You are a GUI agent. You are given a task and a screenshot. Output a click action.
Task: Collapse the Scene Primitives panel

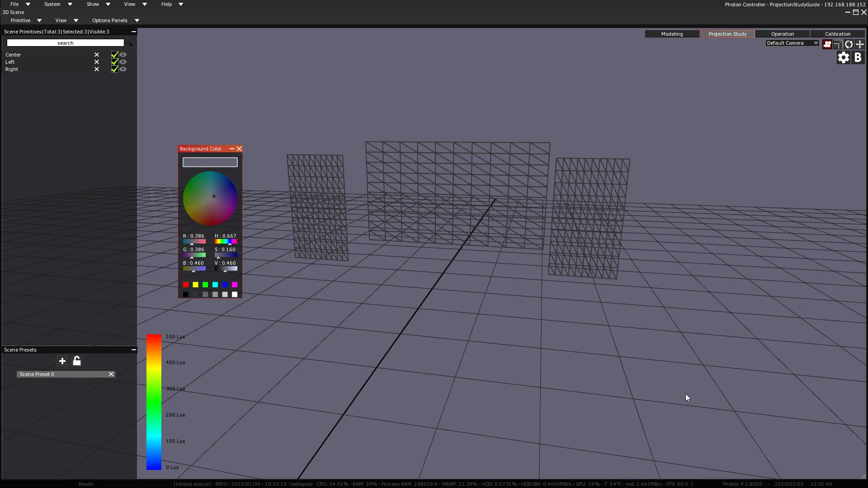point(133,32)
